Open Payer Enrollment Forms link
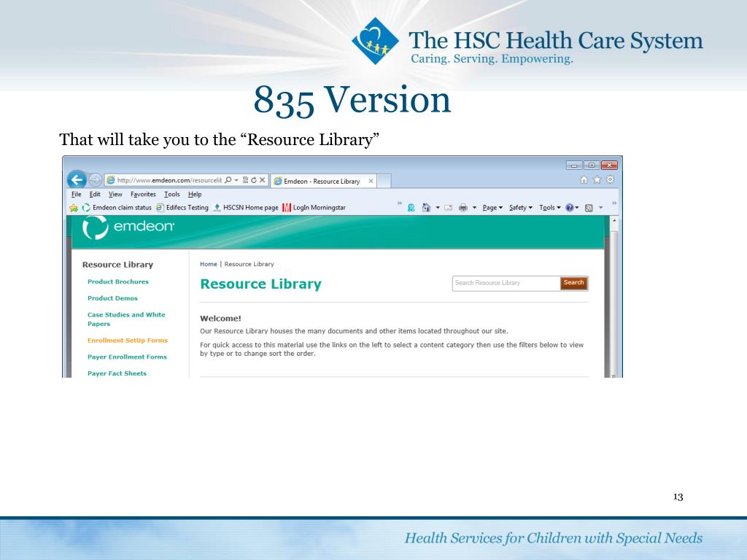This screenshot has width=747, height=560. [x=127, y=357]
